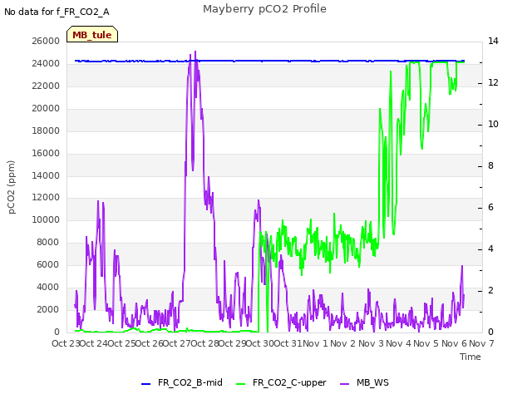Click the MB_tule annotation label
The height and width of the screenshot is (399, 532).
[92, 34]
